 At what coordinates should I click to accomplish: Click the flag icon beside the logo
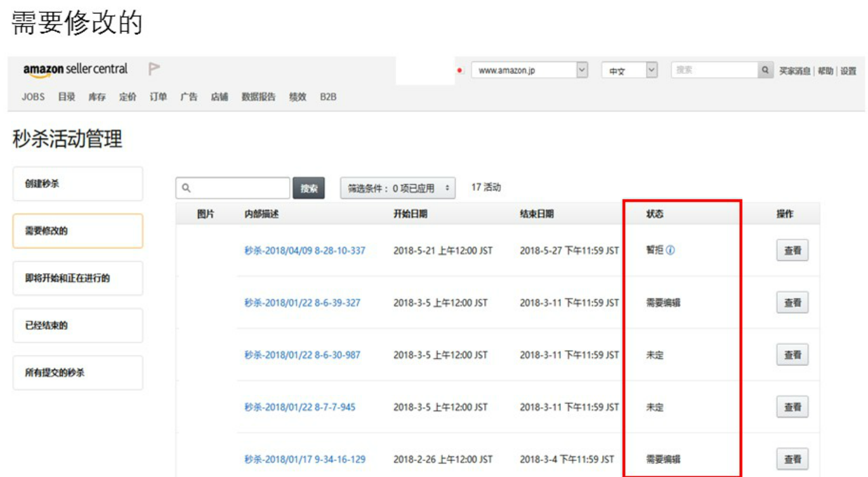154,69
